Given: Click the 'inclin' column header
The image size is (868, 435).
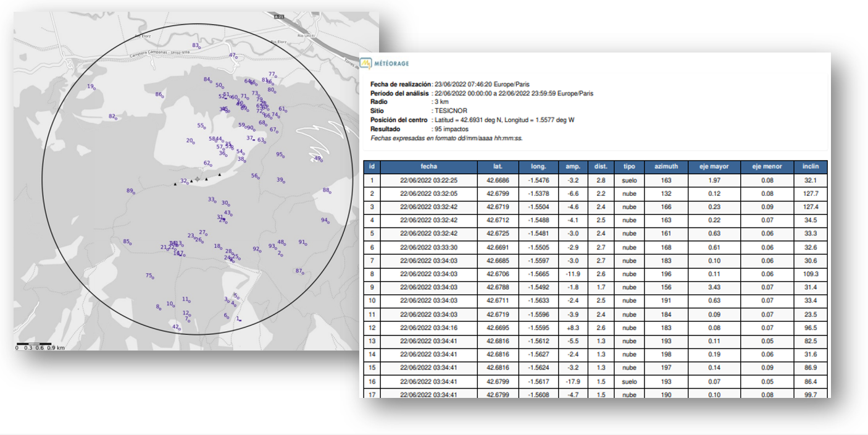Looking at the screenshot, I should [811, 166].
